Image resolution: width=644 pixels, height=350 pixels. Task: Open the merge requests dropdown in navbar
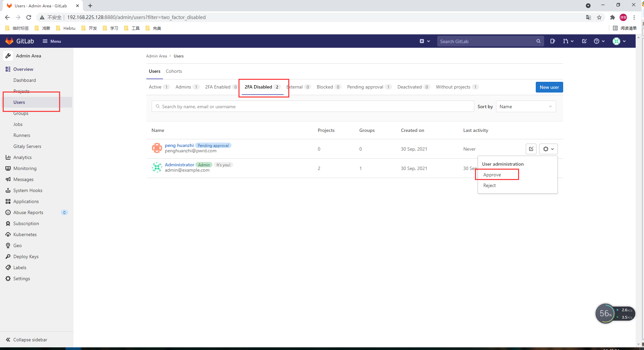568,41
